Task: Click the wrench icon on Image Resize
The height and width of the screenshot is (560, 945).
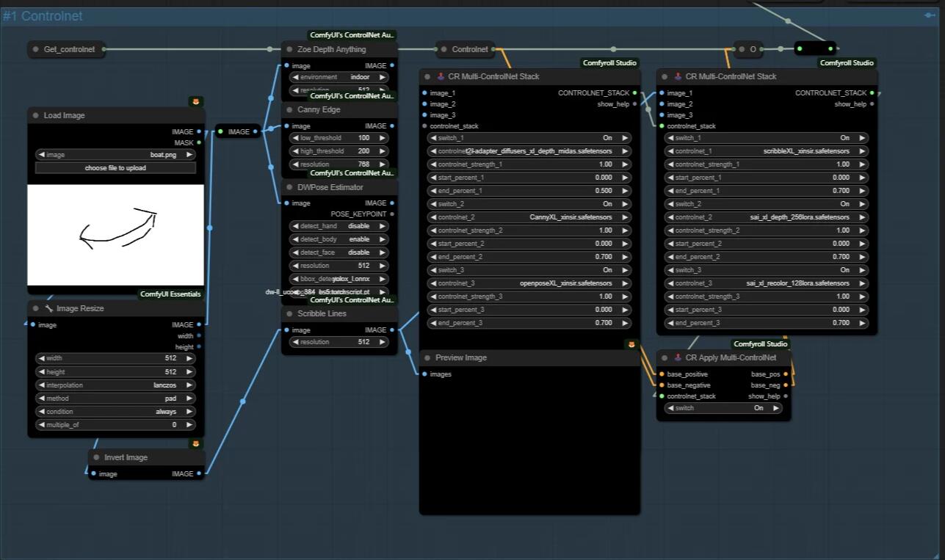Action: tap(49, 308)
